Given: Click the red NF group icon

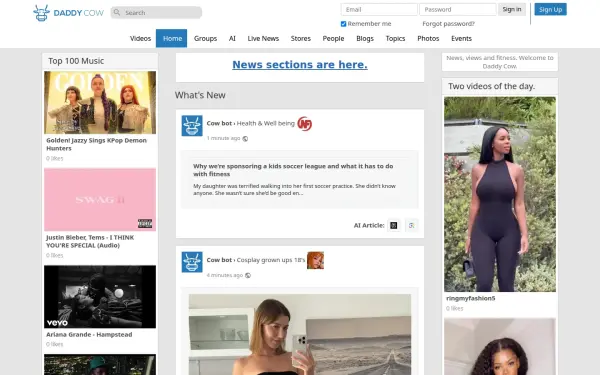Looking at the screenshot, I should click(305, 124).
